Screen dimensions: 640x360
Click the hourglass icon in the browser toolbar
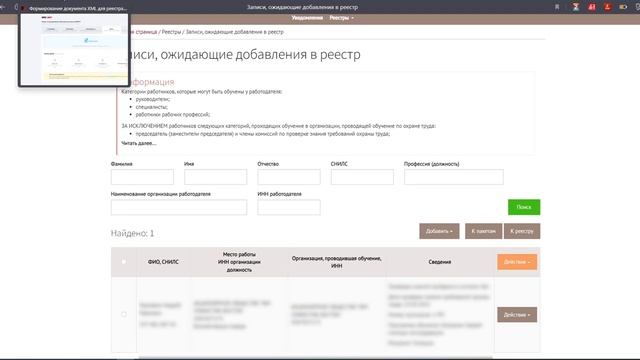pos(576,7)
